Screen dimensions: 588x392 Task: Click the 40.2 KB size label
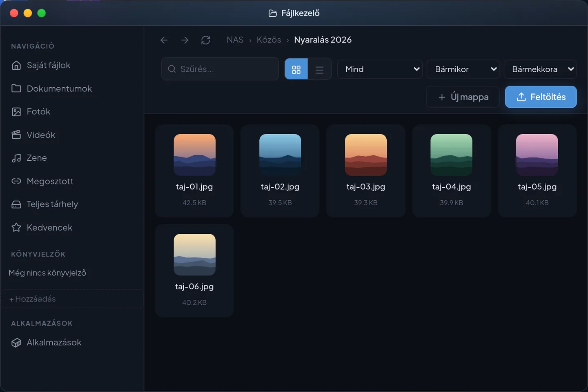pos(194,303)
